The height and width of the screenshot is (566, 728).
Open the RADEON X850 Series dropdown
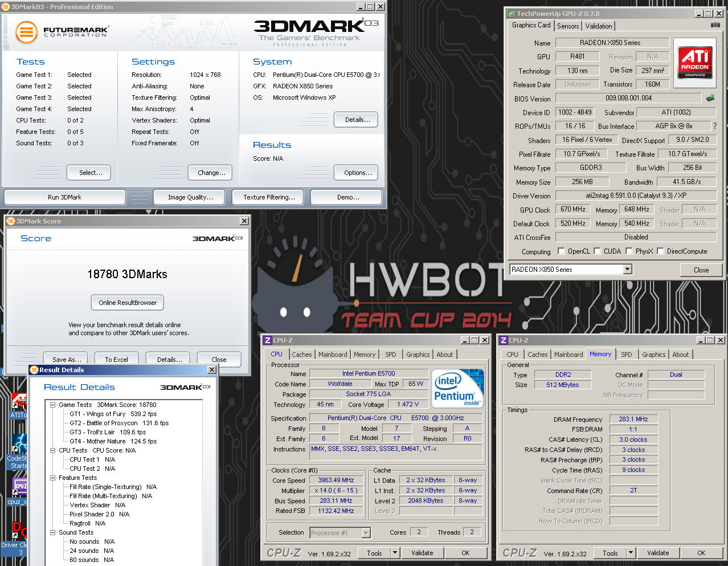627,269
